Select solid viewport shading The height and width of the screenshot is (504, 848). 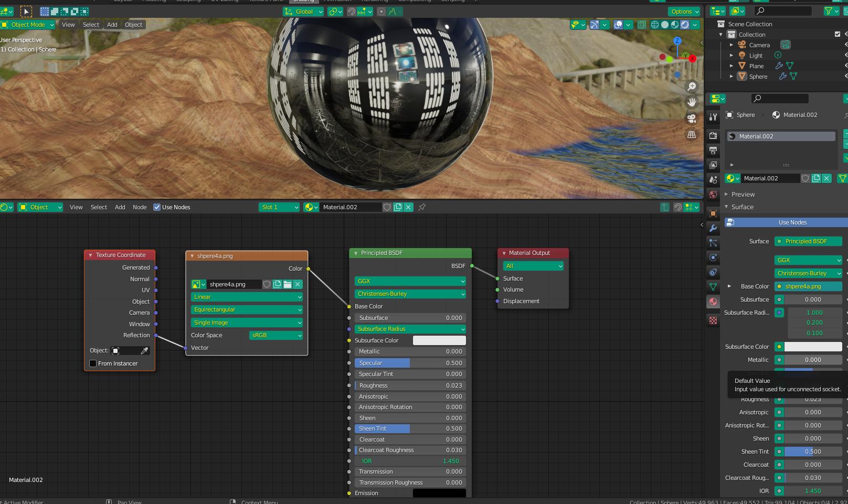click(x=665, y=25)
